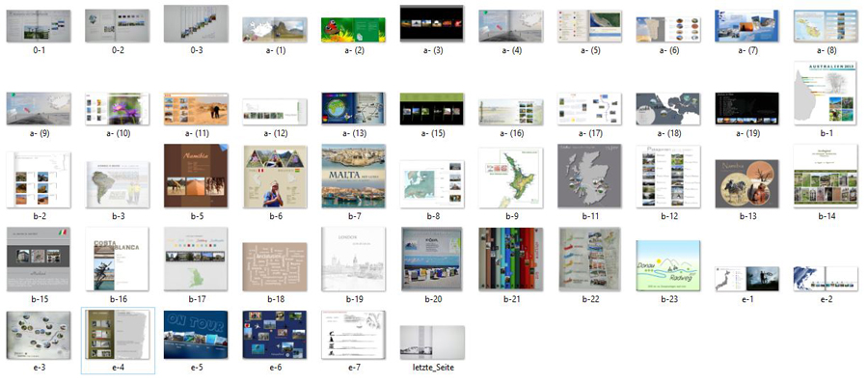Choose the globe map thumbnail a- (13)
868x383 pixels.
pyautogui.click(x=353, y=108)
